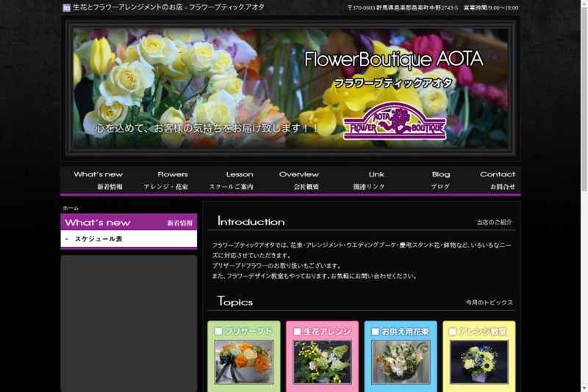Click white square icon on プリザーブド card

click(x=218, y=331)
